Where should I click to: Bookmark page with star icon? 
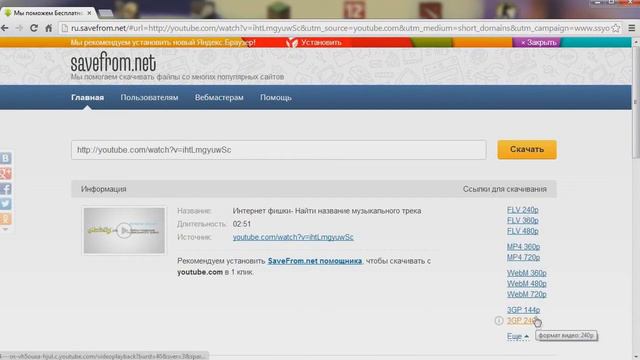click(x=616, y=28)
